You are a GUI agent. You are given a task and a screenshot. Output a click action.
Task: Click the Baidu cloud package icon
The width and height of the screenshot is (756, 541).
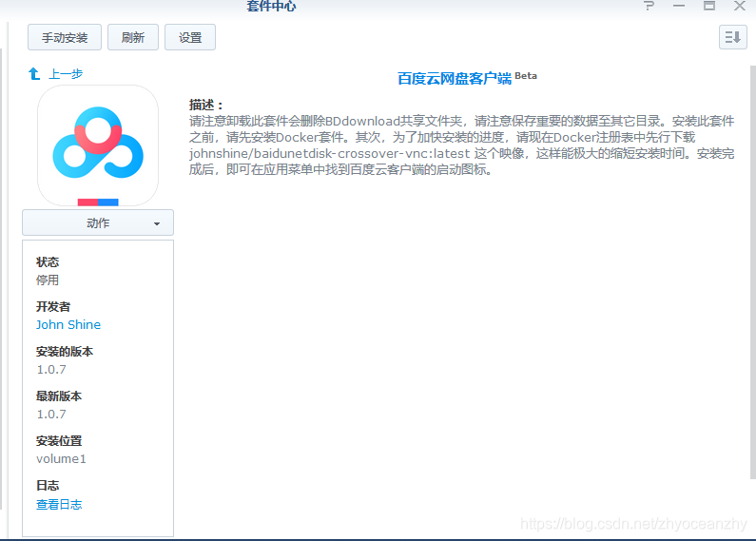click(x=98, y=145)
